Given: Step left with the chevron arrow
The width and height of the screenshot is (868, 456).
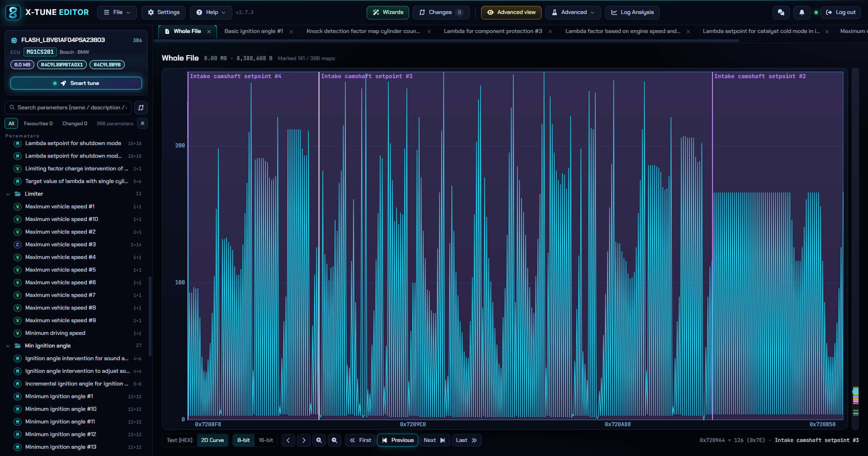Looking at the screenshot, I should pyautogui.click(x=288, y=440).
